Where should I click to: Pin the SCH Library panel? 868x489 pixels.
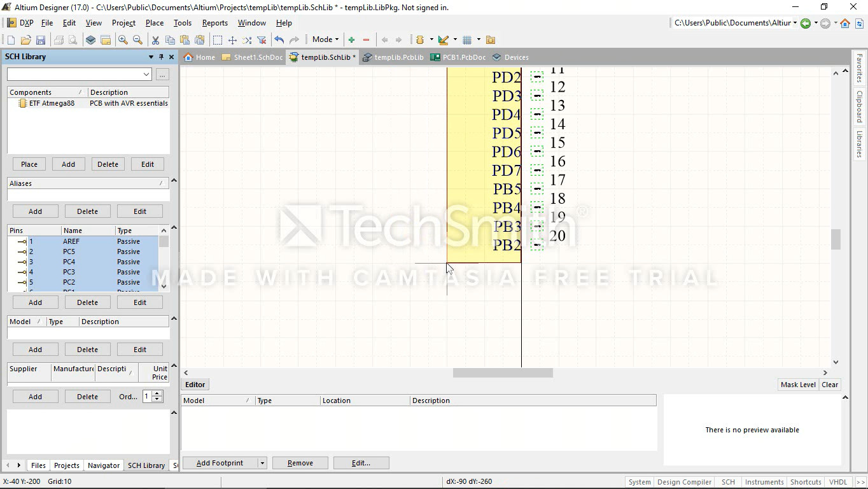(161, 57)
